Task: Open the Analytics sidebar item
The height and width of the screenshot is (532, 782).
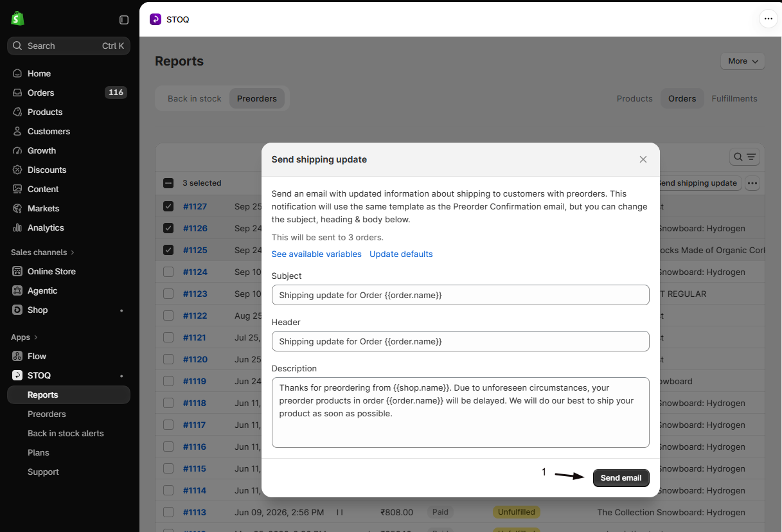Action: click(69, 227)
